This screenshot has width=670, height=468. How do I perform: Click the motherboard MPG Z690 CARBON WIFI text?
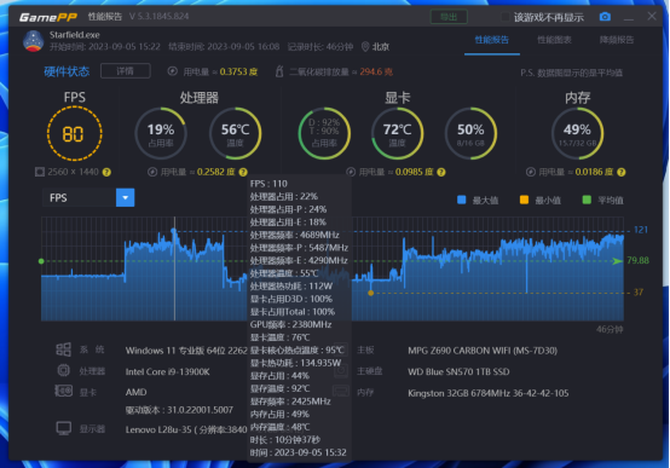coord(482,350)
